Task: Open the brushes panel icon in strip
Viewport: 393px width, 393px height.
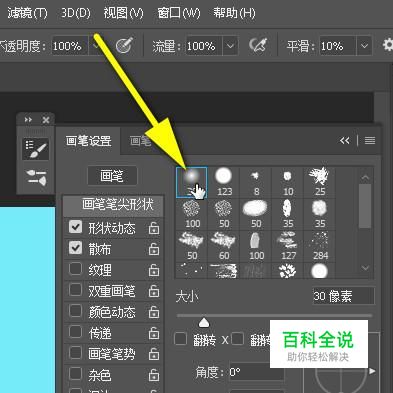Action: pos(36,177)
